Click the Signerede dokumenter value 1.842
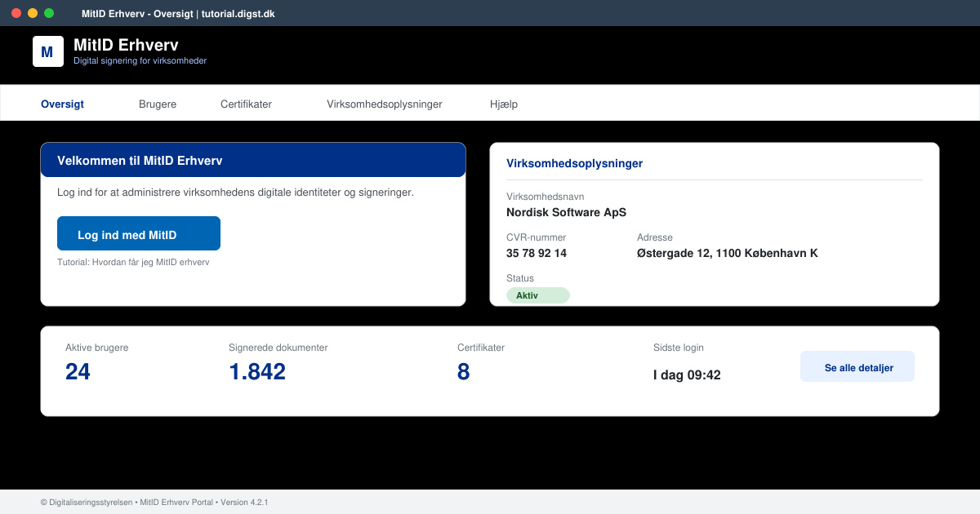Screen dimensions: 980x514 coord(257,372)
